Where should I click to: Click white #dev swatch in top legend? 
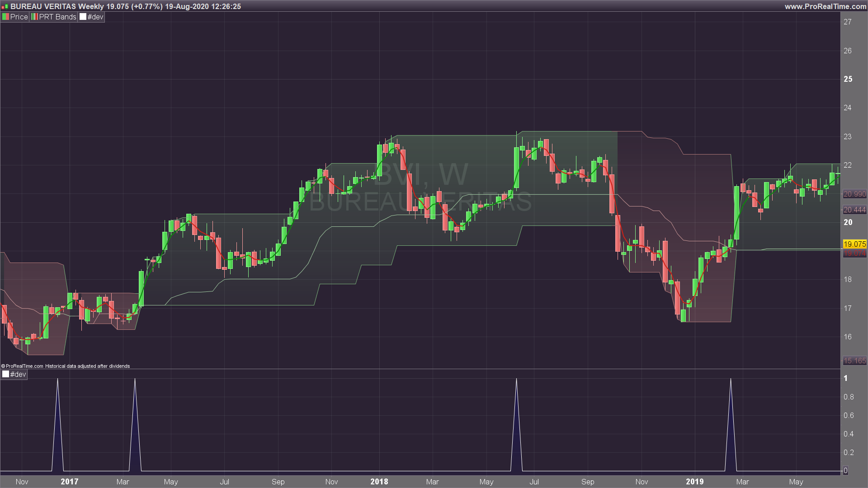point(83,17)
